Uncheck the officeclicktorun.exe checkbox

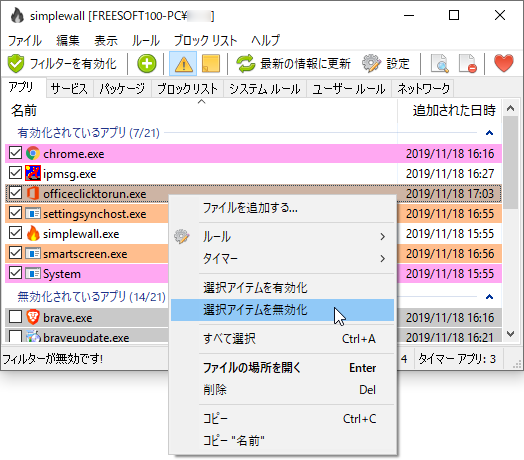15,193
